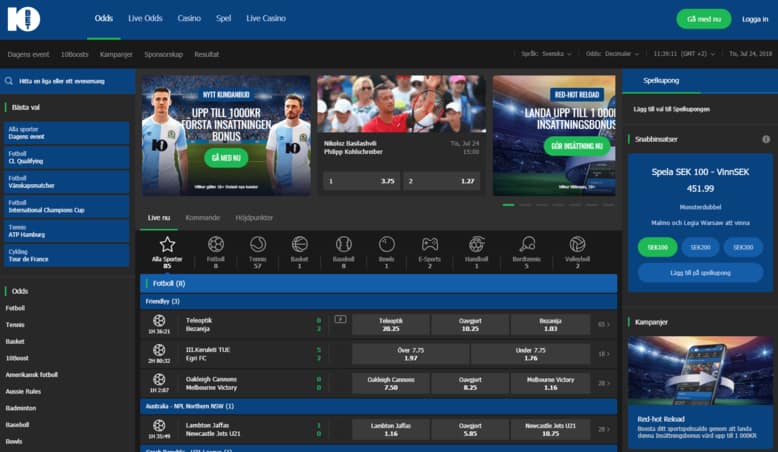Select the Alla Sporter star icon
Image resolution: width=778 pixels, height=452 pixels.
tap(167, 245)
